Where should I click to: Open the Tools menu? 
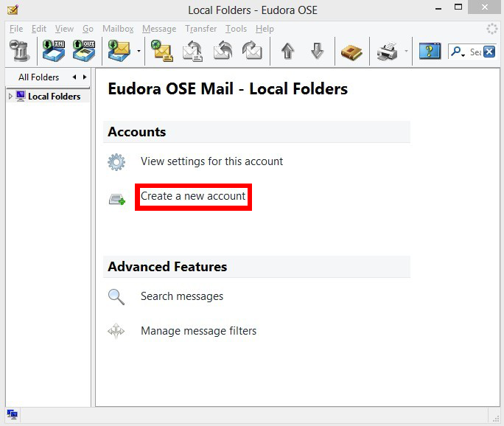(x=236, y=29)
